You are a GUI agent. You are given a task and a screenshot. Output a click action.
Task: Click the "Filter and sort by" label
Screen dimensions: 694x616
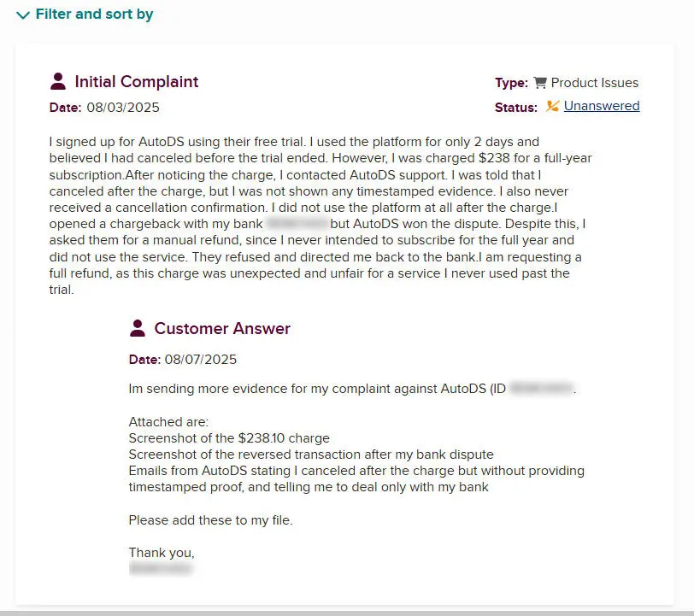[x=94, y=15]
